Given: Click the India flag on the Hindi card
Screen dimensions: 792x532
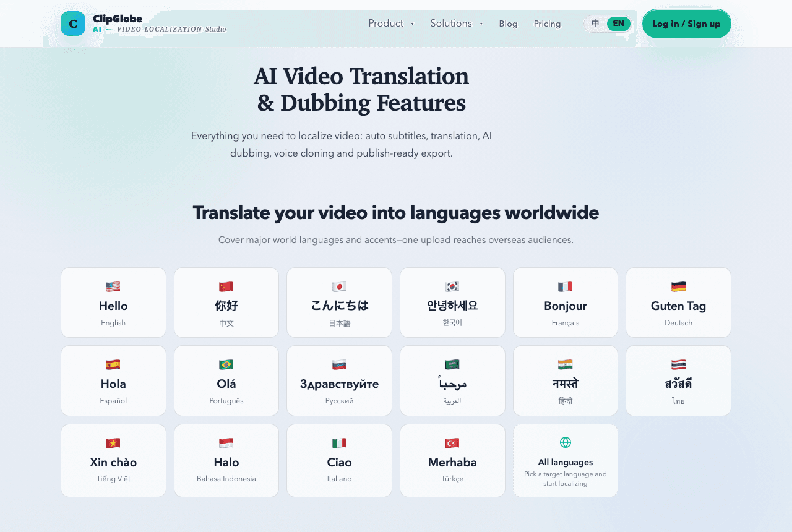Looking at the screenshot, I should pos(566,364).
